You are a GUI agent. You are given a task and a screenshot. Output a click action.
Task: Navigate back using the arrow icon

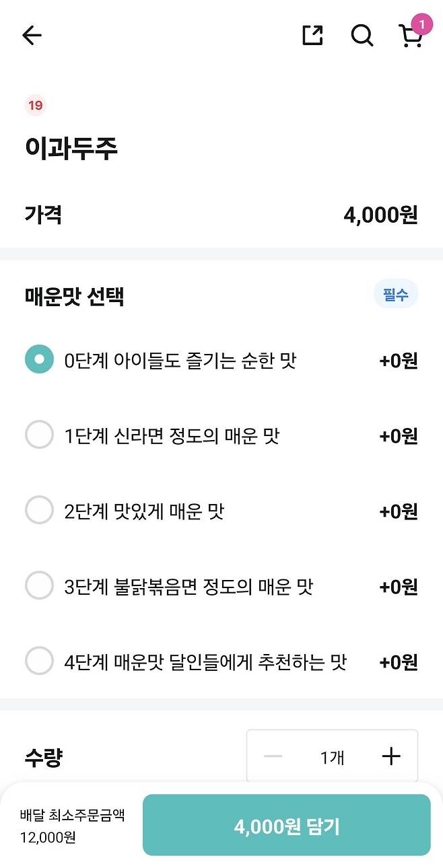tap(31, 35)
